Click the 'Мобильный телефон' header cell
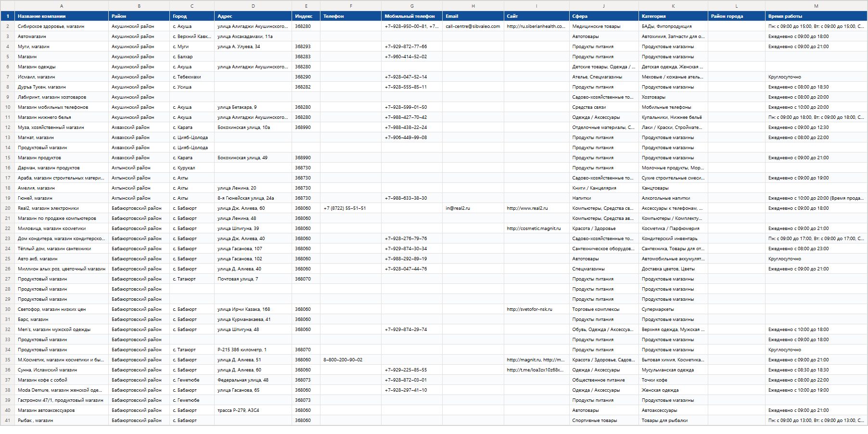 [412, 16]
